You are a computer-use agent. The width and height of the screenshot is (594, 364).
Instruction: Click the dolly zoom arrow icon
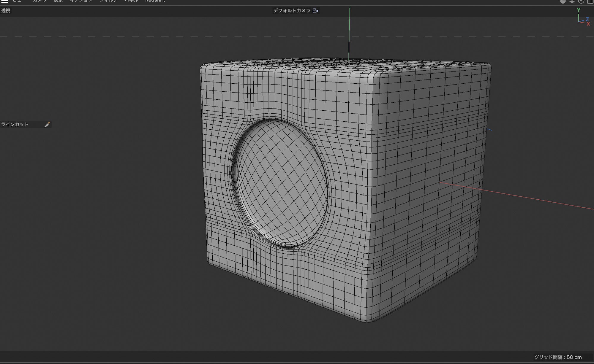click(572, 1)
